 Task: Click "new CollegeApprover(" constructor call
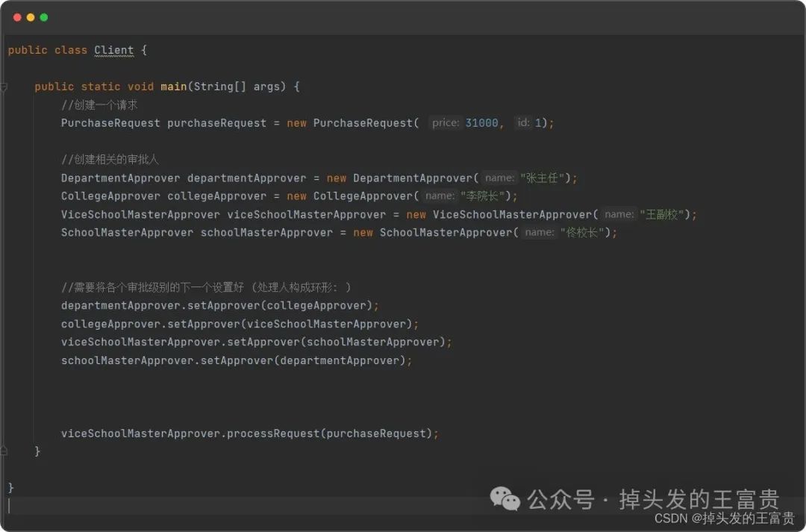352,195
